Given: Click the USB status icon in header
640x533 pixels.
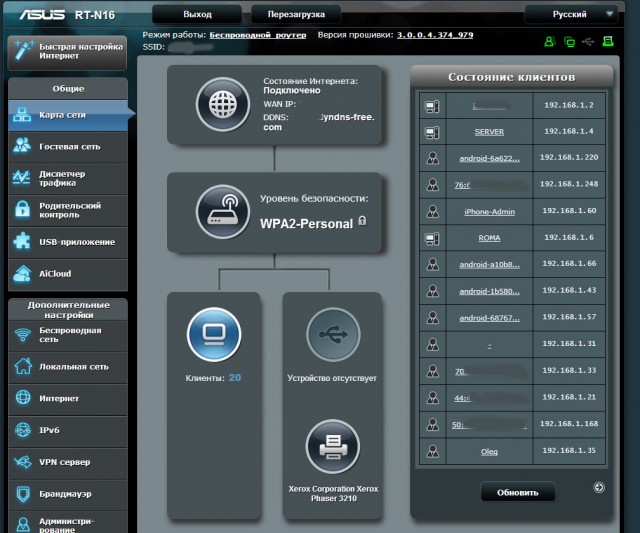Looking at the screenshot, I should pyautogui.click(x=588, y=42).
